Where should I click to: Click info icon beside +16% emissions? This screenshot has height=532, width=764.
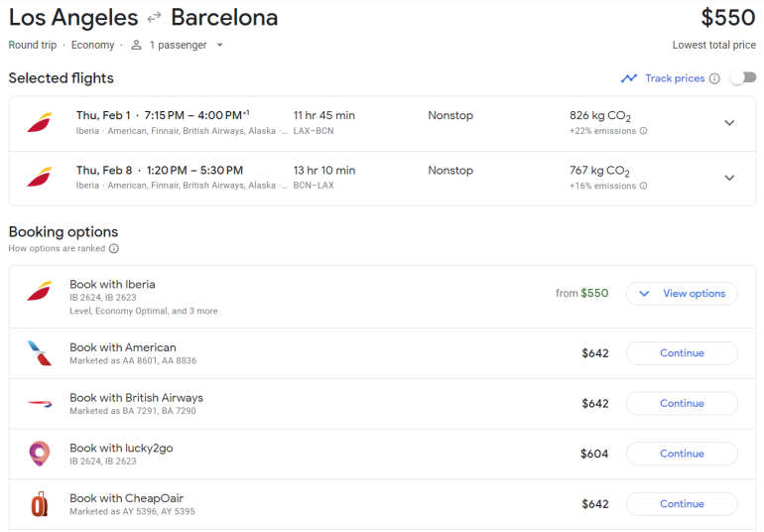click(x=643, y=186)
